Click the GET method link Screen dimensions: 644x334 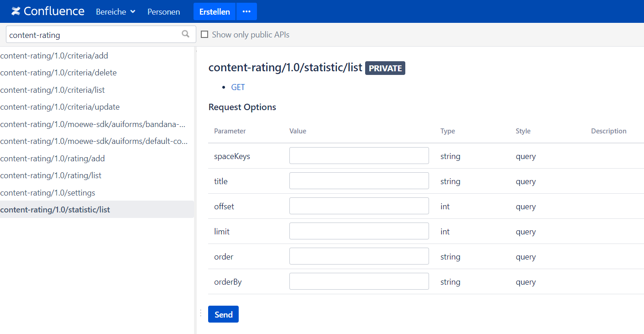(238, 87)
